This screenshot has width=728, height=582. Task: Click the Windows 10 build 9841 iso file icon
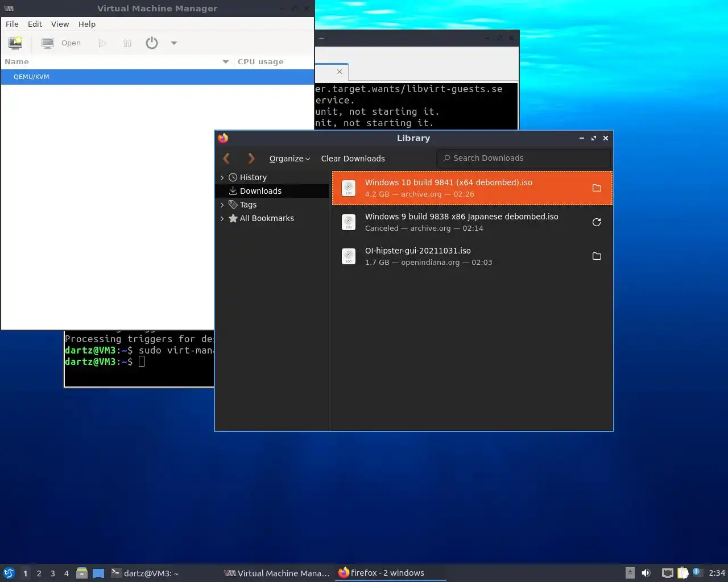(349, 188)
